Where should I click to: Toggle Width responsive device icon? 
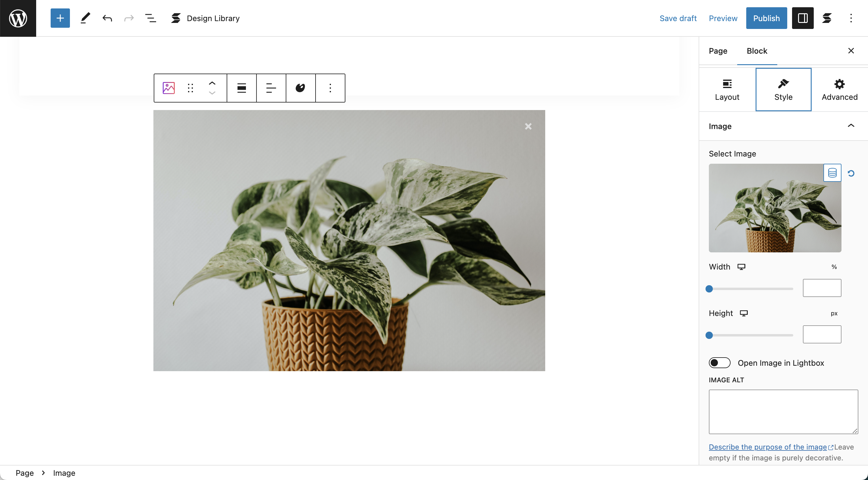coord(741,267)
